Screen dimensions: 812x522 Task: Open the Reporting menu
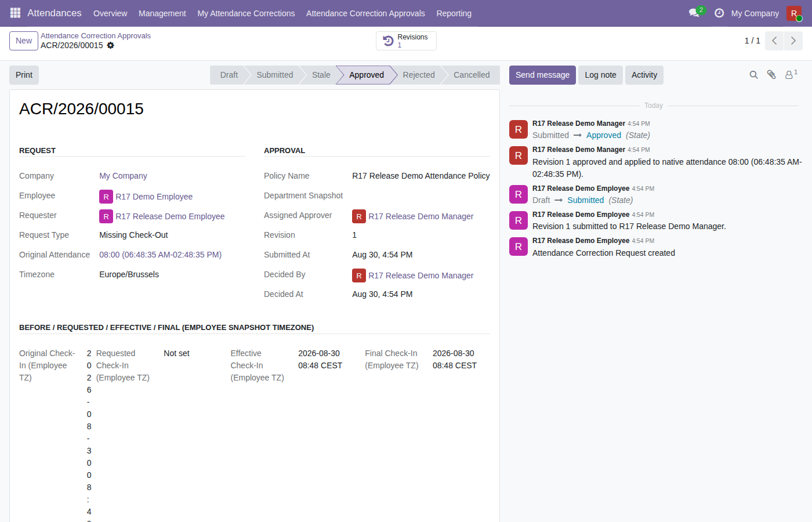click(454, 13)
